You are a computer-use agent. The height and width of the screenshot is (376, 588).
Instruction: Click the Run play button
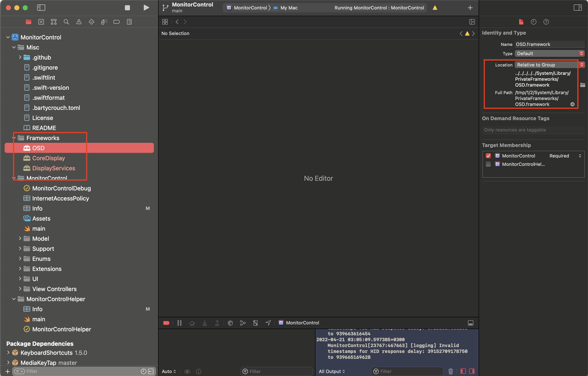click(146, 8)
